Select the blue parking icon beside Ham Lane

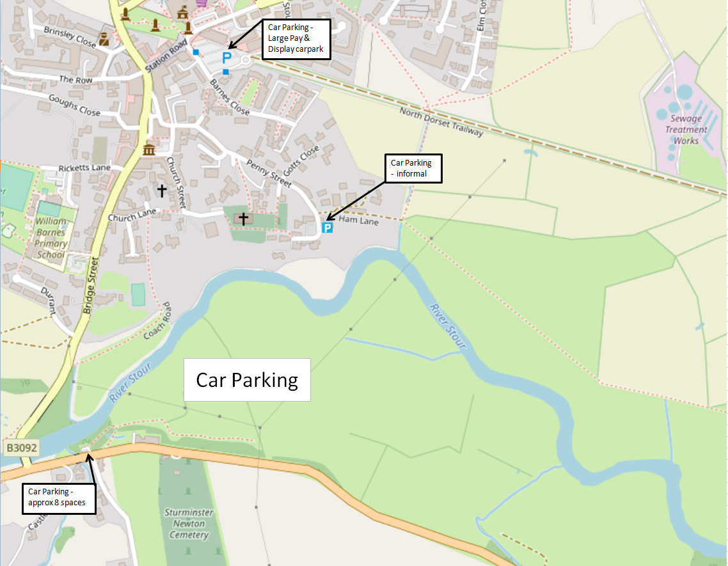(x=328, y=228)
